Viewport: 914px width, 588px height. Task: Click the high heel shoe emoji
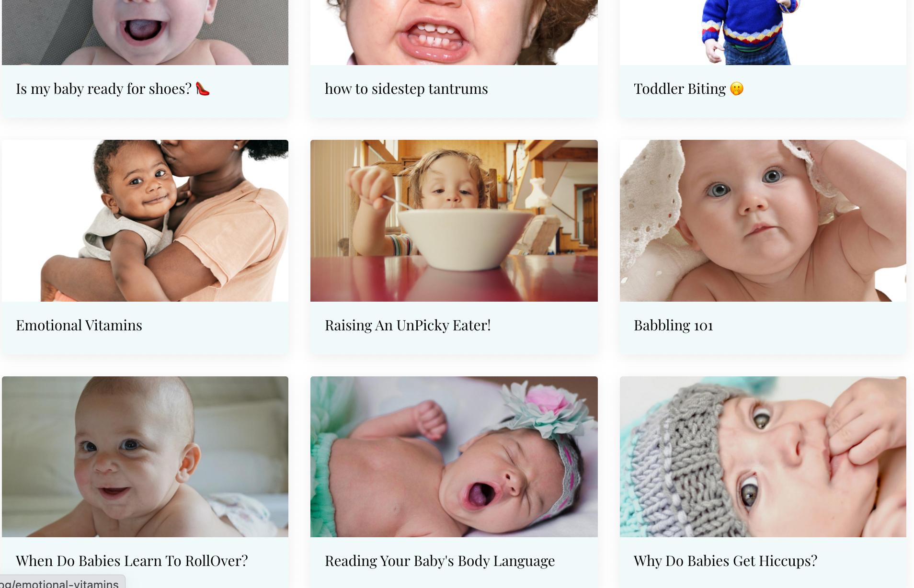coord(203,89)
